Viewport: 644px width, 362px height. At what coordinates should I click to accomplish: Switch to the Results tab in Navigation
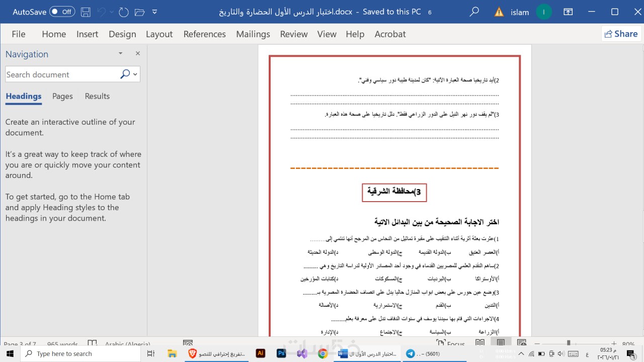click(97, 96)
